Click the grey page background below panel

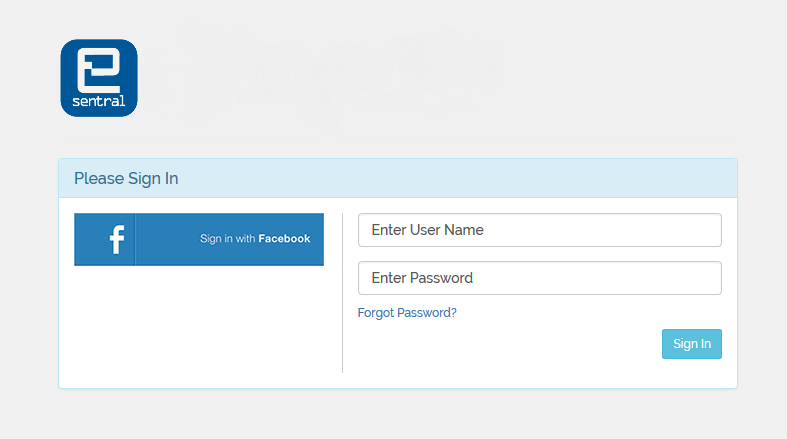[x=400, y=415]
